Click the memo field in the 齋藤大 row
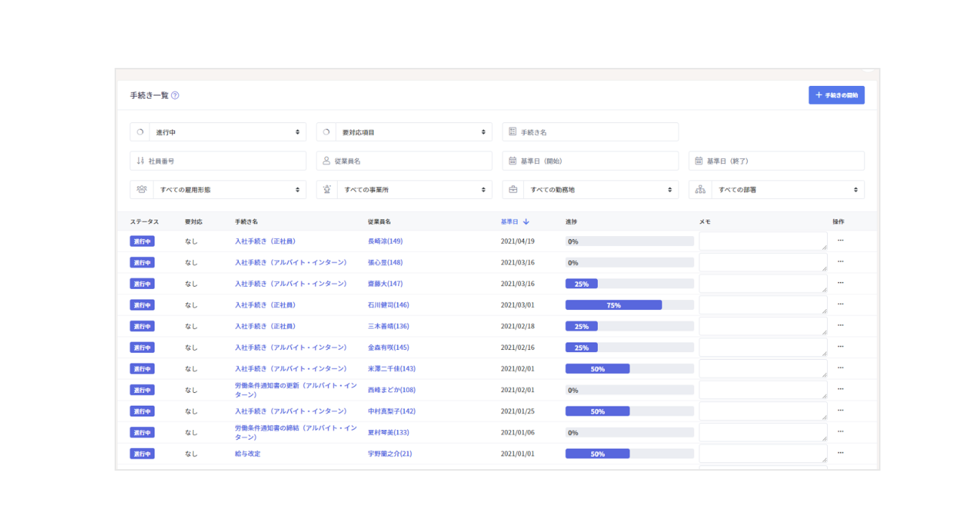This screenshot has width=980, height=531. [x=762, y=284]
